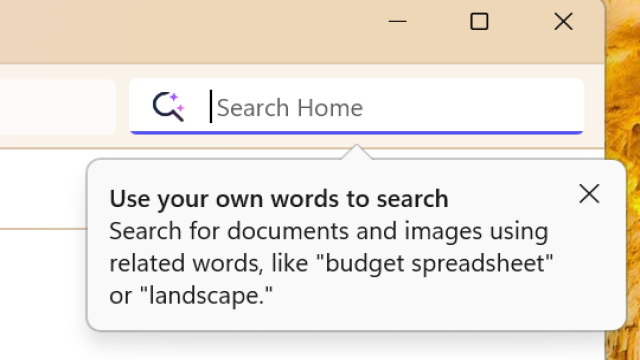Click the empty tan title bar area
640x360 pixels.
tap(184, 31)
